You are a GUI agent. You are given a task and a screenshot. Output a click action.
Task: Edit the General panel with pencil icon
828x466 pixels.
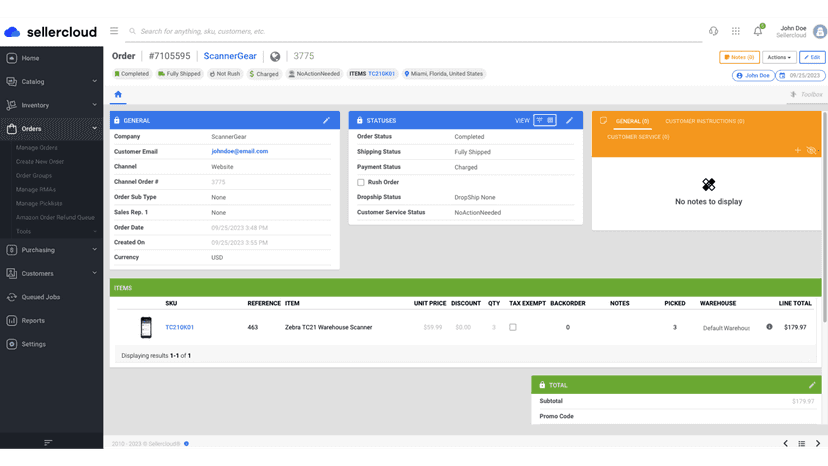tap(326, 120)
